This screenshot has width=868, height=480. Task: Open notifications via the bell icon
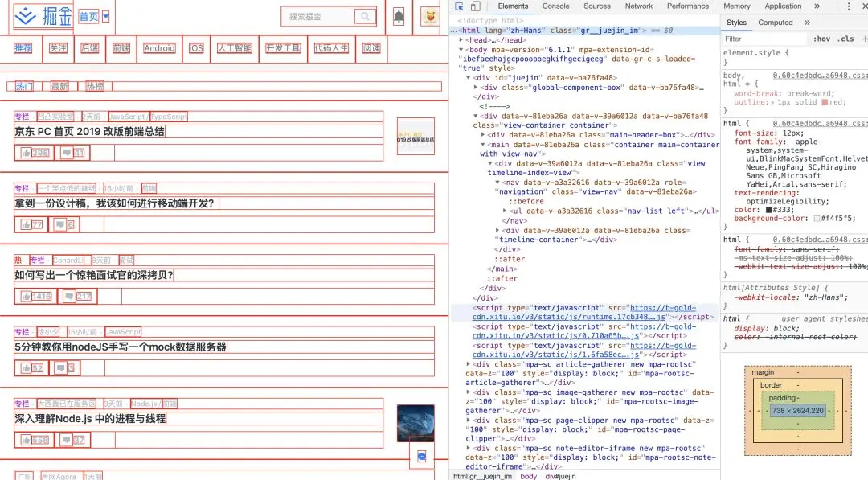click(x=399, y=17)
